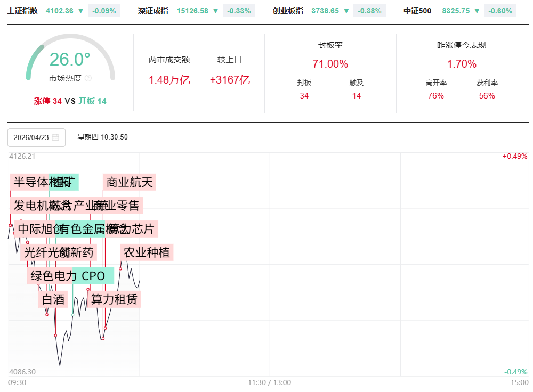
Task: Select the 2026/04/23 date input
Action: point(31,137)
